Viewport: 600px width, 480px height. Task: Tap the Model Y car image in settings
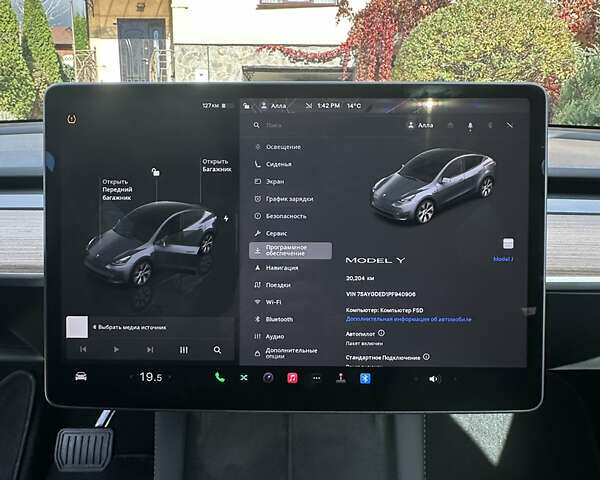[x=433, y=186]
